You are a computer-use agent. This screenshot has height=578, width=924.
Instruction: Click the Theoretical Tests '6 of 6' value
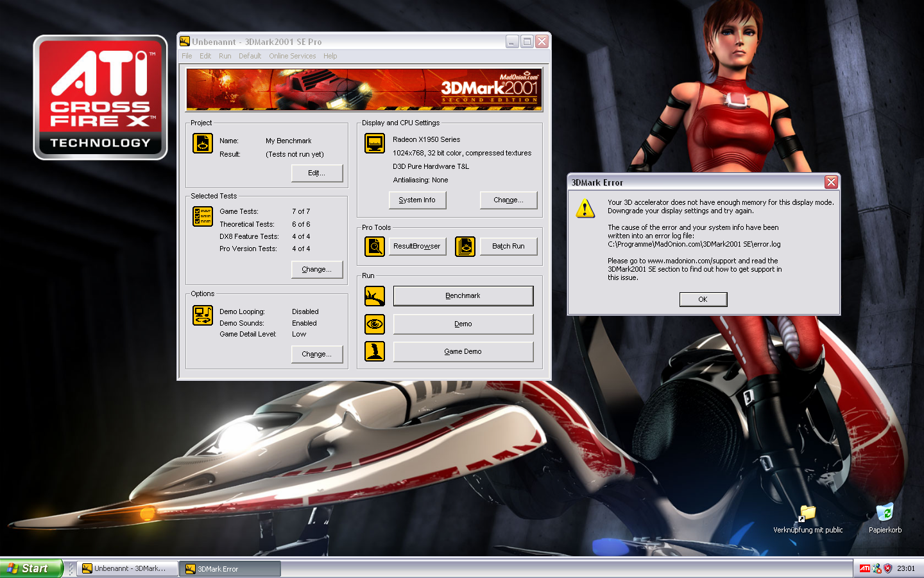[x=301, y=224]
